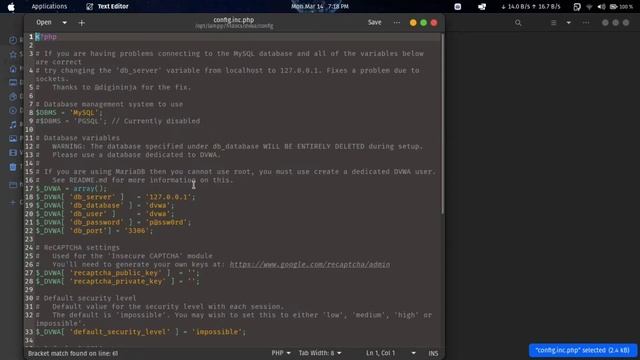The height and width of the screenshot is (360, 640).
Task: Click the rounded square tray icon
Action: click(x=458, y=7)
